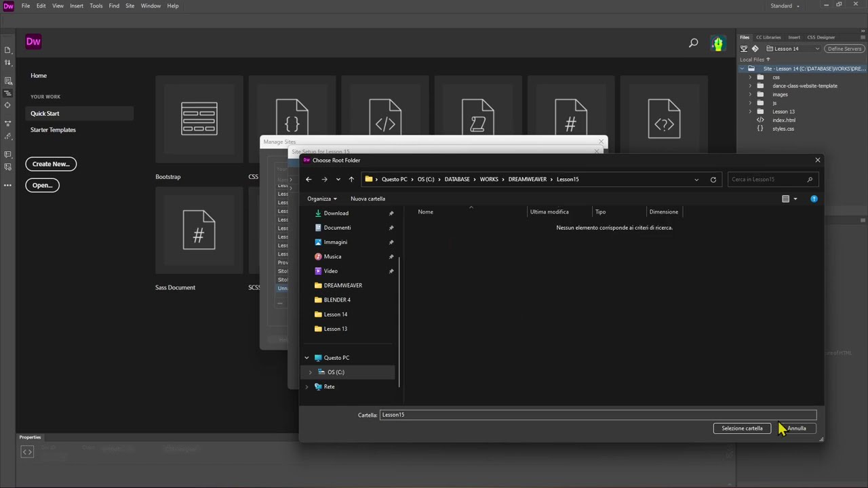
Task: Open the address bar history dropdown
Action: pos(696,180)
